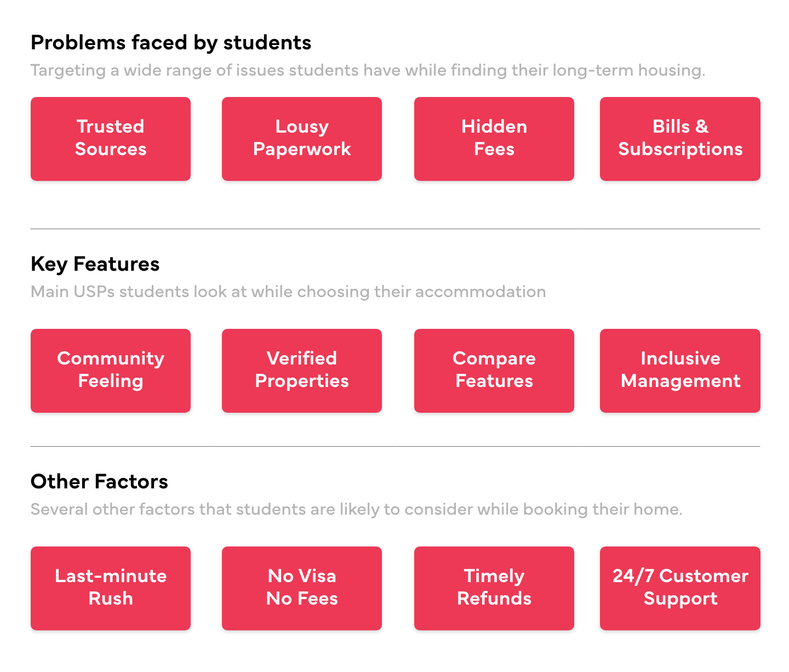Choose the 24/7 Customer Support card
This screenshot has height=672, width=789.
pyautogui.click(x=680, y=588)
